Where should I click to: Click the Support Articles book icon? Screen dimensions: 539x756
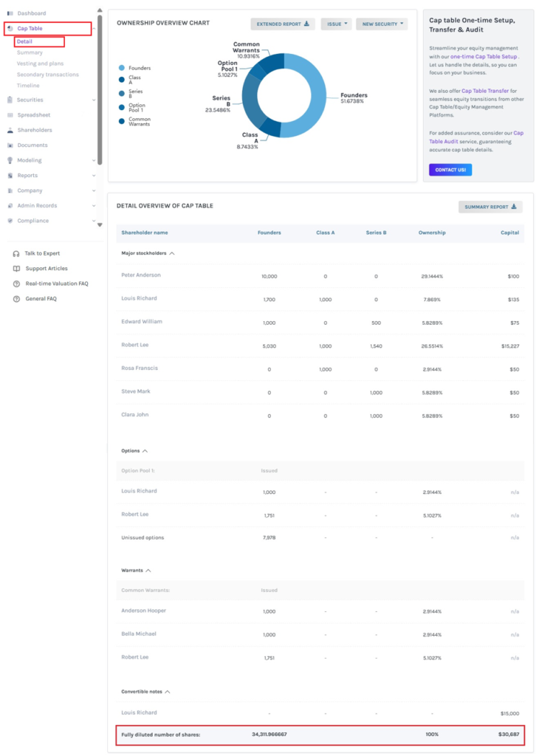coord(16,269)
